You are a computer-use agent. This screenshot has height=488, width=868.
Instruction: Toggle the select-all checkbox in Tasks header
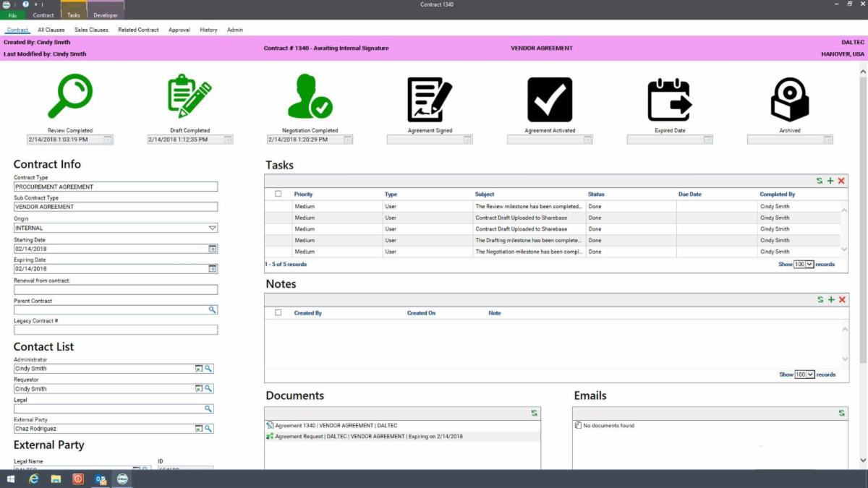tap(278, 194)
